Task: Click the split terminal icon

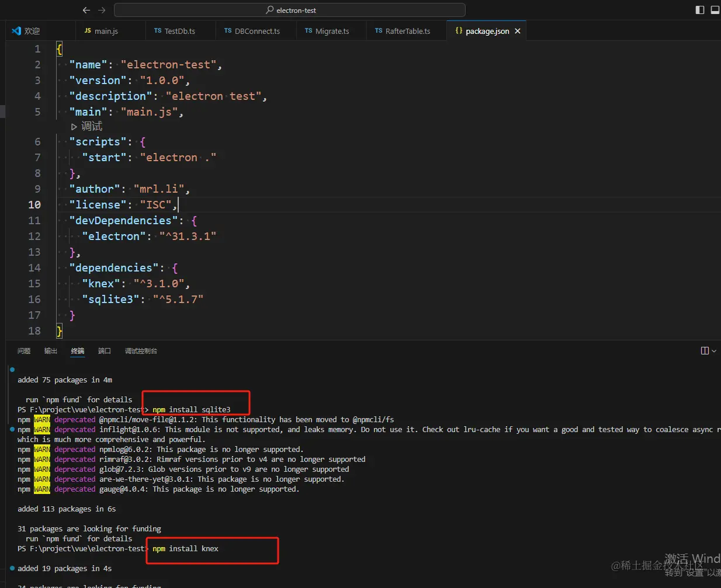Action: (x=705, y=350)
